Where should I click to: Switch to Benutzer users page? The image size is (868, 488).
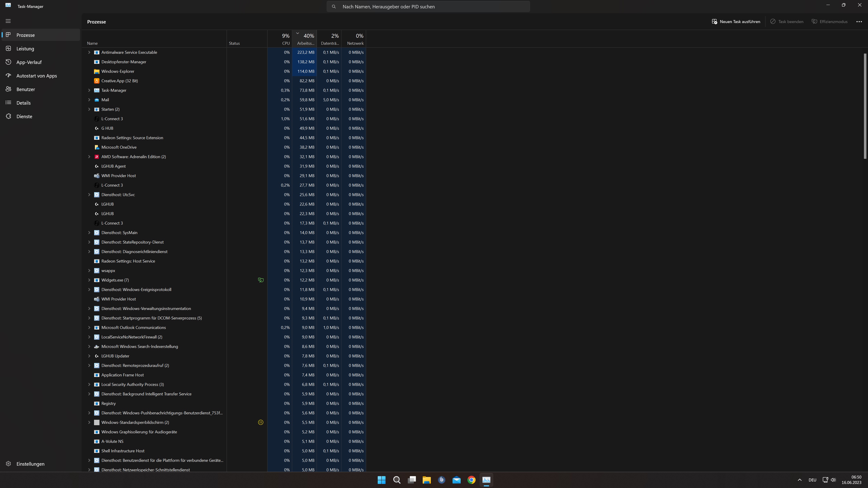[x=26, y=89]
